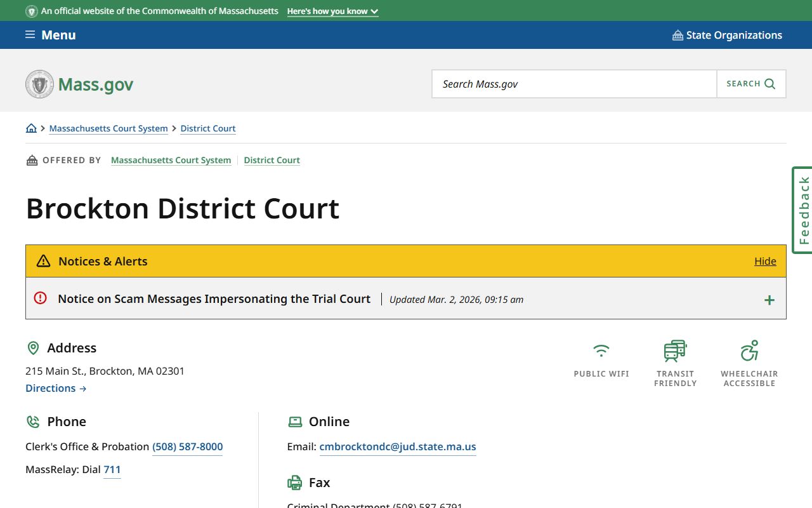
Task: Focus the Search Mass.gov input field
Action: (x=574, y=84)
